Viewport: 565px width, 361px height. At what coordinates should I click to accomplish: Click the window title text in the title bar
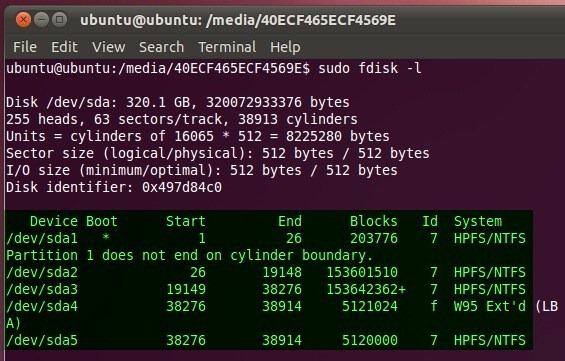tap(238, 20)
